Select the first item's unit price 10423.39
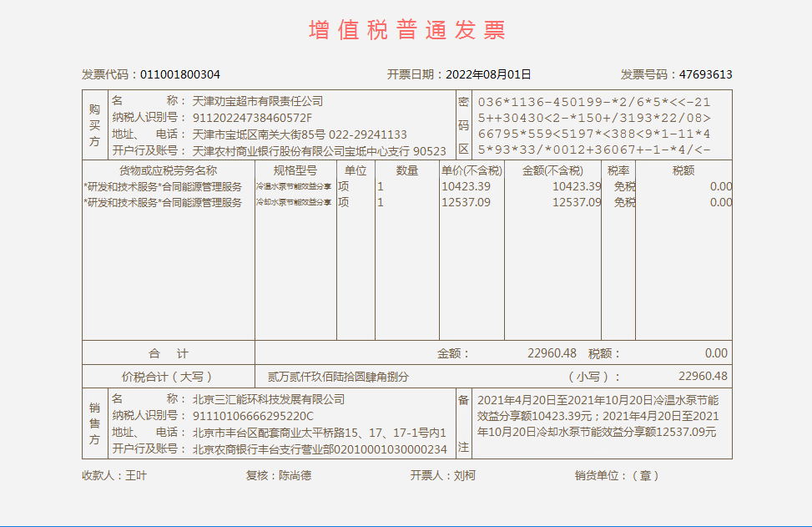The height and width of the screenshot is (527, 812). pyautogui.click(x=466, y=186)
